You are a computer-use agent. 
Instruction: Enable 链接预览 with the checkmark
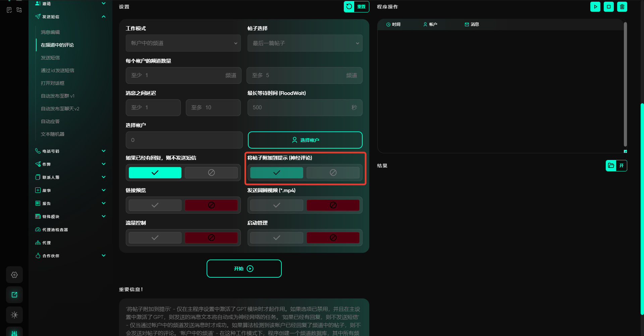(x=155, y=205)
